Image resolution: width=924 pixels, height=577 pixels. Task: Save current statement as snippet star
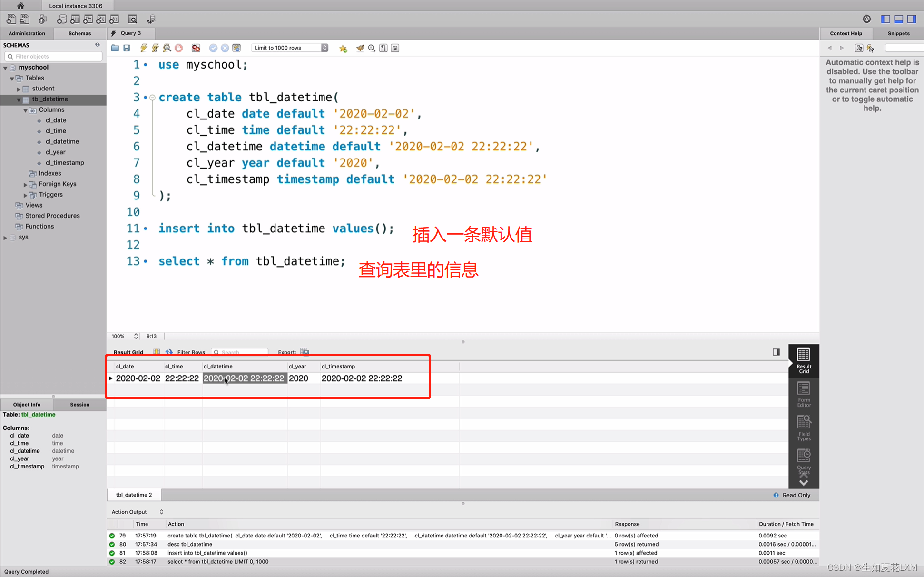coord(343,48)
